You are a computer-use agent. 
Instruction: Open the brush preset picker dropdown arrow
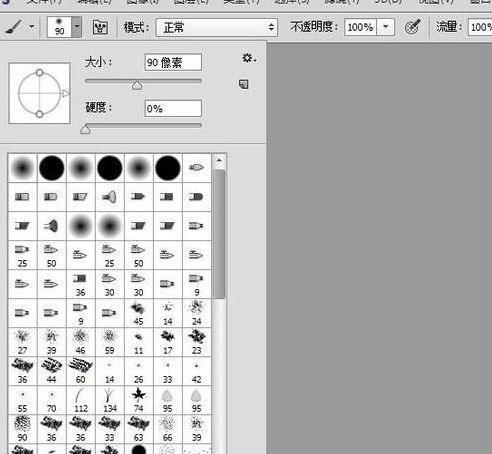click(77, 27)
